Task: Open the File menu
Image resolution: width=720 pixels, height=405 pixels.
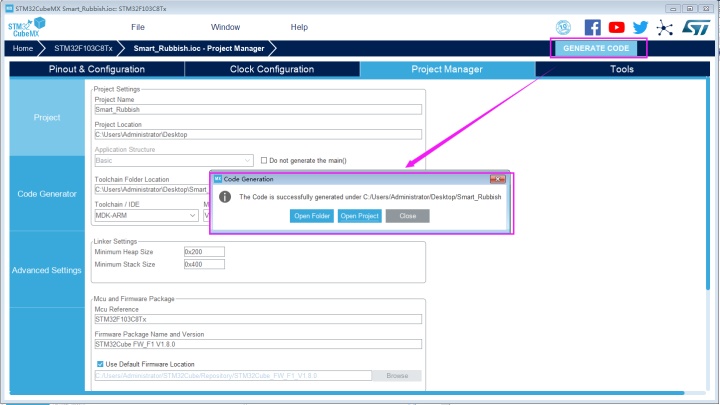Action: tap(138, 27)
